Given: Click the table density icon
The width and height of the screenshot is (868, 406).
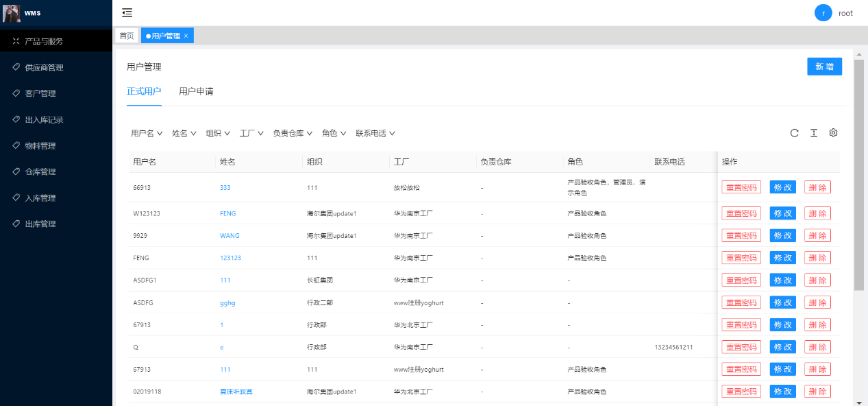Looking at the screenshot, I should [814, 133].
